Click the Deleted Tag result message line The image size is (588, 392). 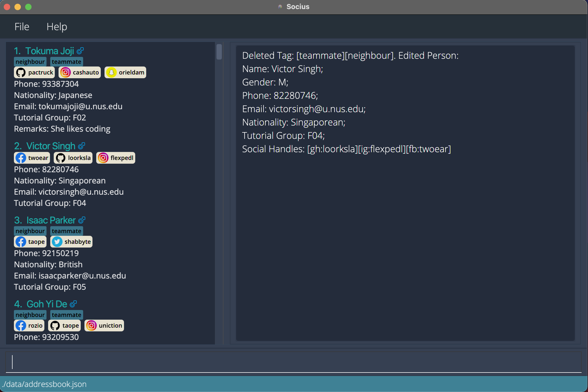(350, 56)
